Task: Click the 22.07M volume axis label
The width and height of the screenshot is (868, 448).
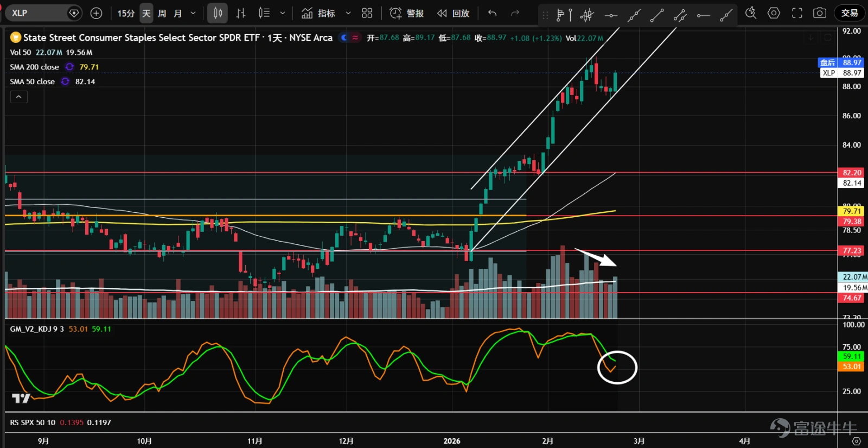Action: pos(852,277)
